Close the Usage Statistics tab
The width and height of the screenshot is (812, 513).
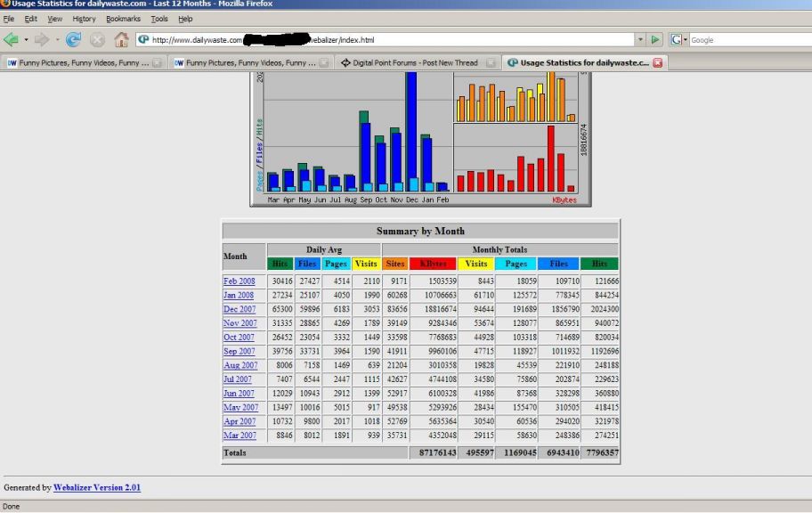tap(658, 62)
